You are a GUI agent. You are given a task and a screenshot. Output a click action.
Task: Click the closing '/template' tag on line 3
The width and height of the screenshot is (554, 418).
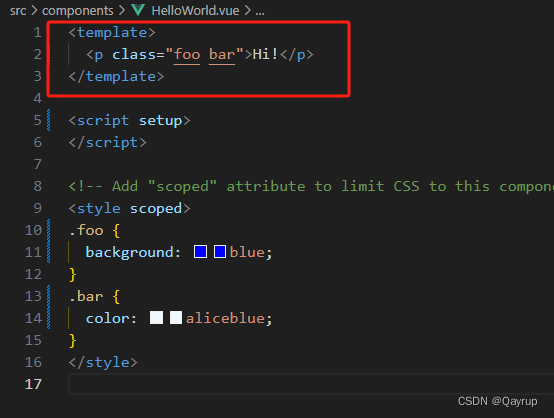[116, 76]
